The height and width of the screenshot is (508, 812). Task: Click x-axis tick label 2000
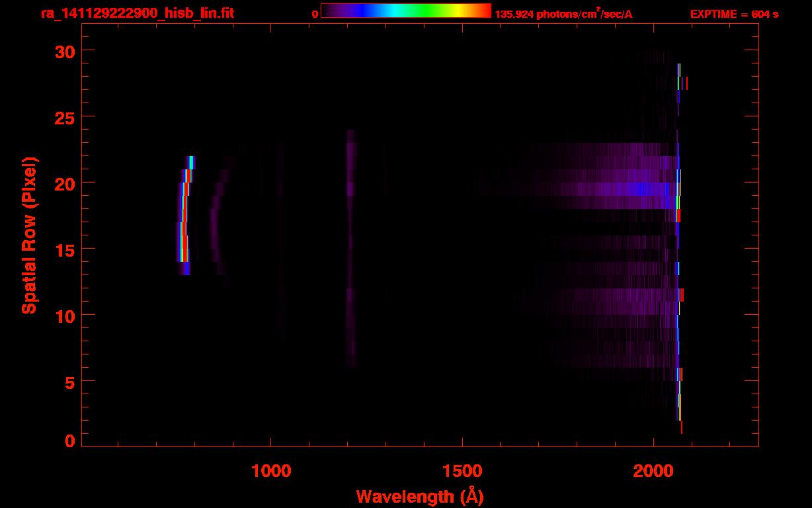653,471
